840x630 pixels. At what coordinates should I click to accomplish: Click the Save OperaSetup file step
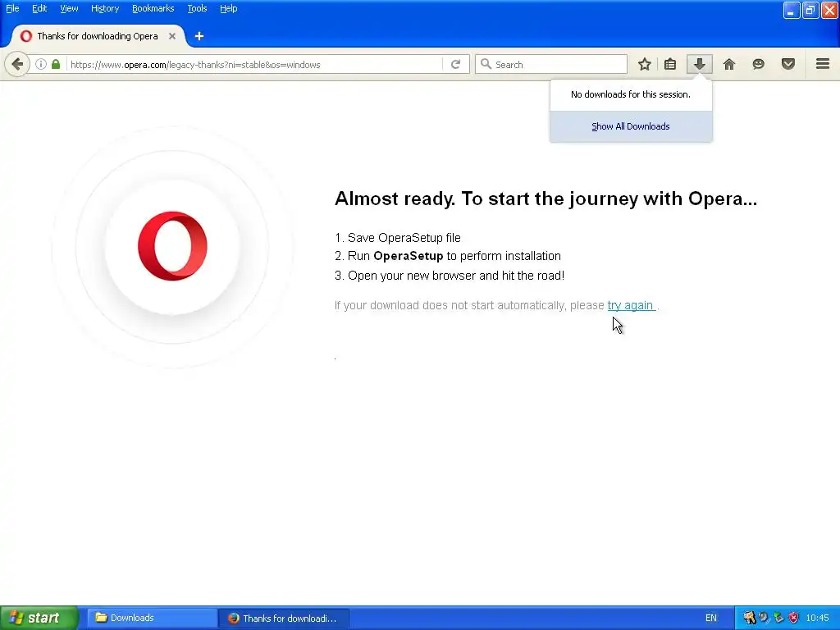pos(398,238)
